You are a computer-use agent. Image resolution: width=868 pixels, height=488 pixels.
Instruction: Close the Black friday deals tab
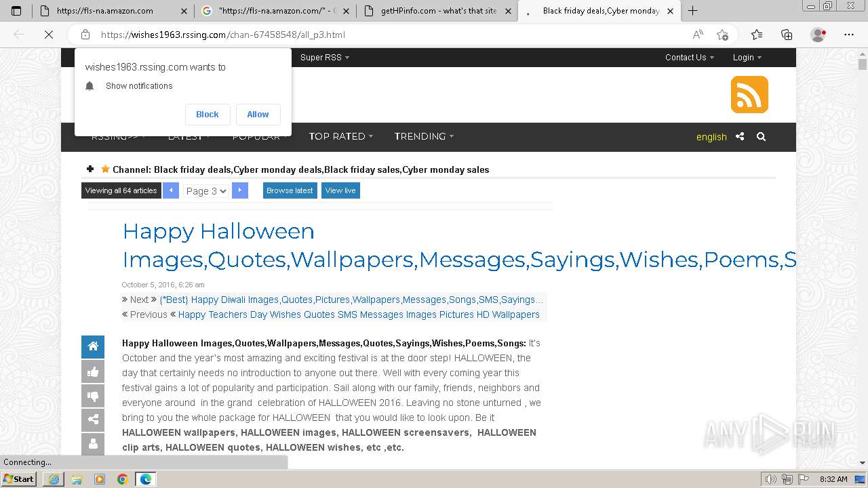pos(671,11)
